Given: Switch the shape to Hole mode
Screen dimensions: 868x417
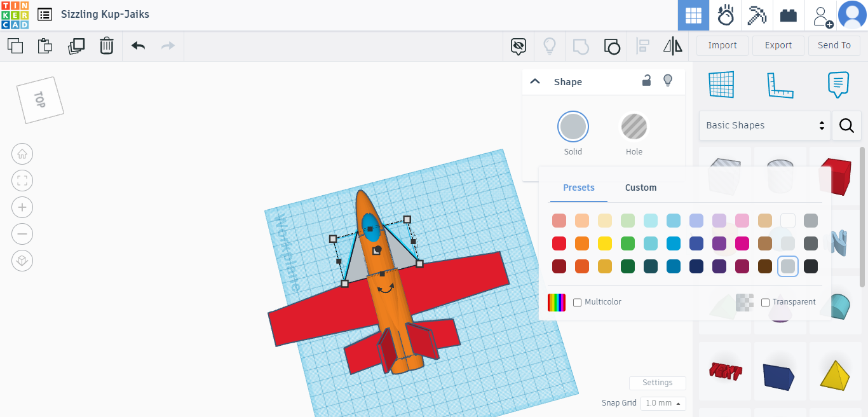Looking at the screenshot, I should tap(634, 126).
